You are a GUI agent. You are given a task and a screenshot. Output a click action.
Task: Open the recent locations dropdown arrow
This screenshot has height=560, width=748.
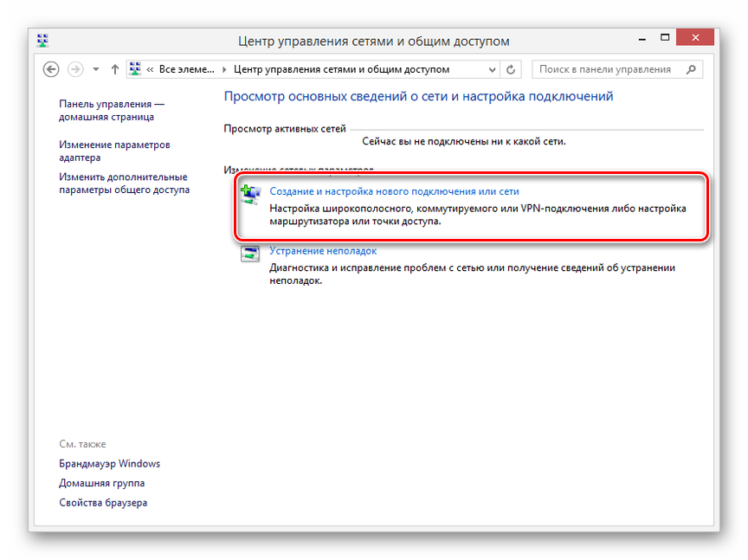pos(96,69)
